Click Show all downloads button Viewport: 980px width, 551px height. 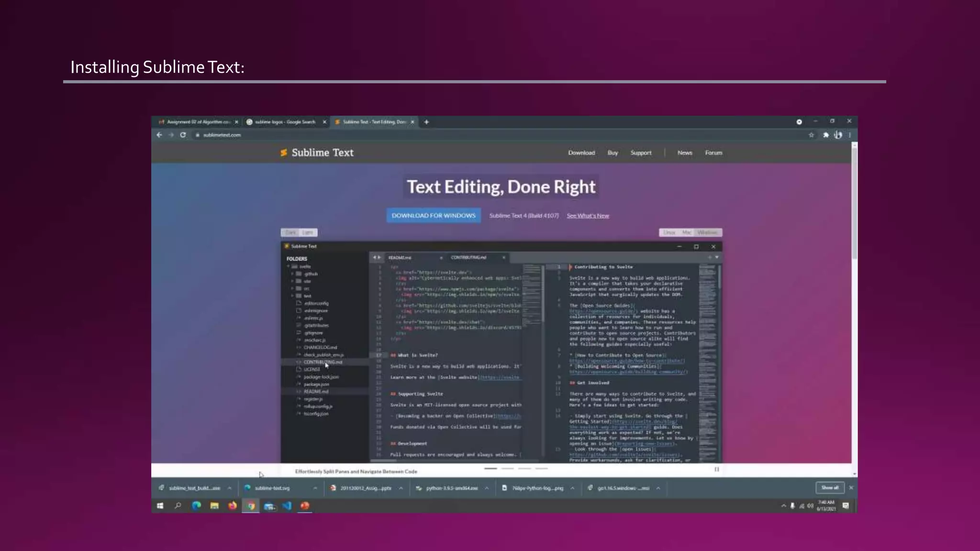click(x=830, y=488)
